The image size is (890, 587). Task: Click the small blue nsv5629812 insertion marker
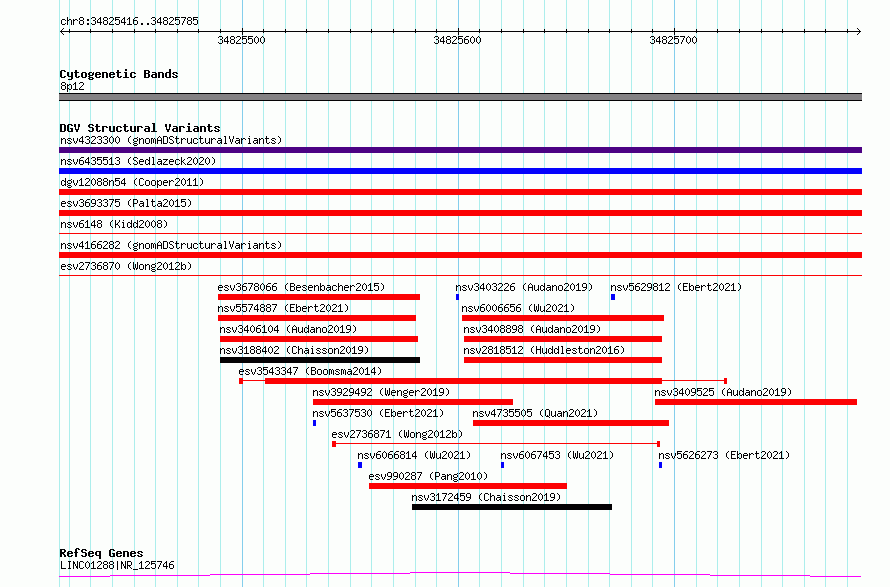(613, 297)
